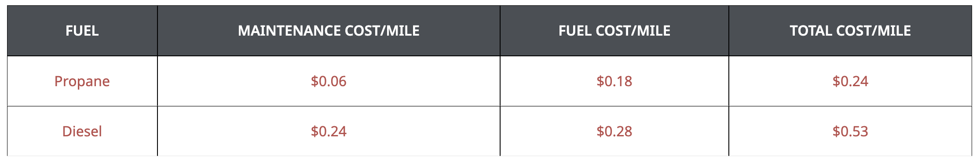The image size is (980, 168).
Task: Click the dollar sign in Propane maintenance cost
Action: pyautogui.click(x=314, y=81)
